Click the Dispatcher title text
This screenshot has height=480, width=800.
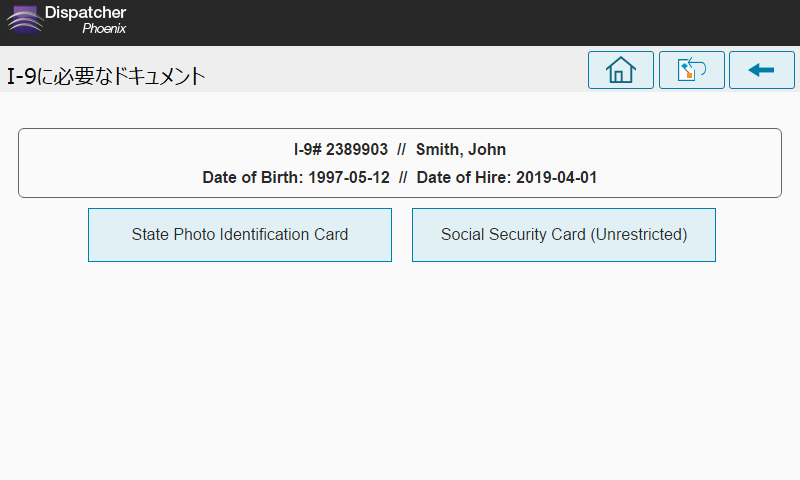[x=85, y=12]
